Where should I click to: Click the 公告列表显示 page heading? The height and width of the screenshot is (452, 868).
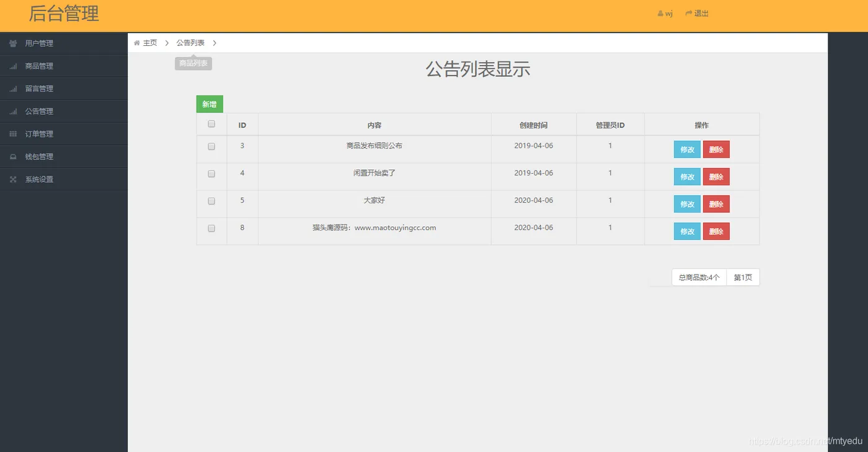pyautogui.click(x=478, y=69)
